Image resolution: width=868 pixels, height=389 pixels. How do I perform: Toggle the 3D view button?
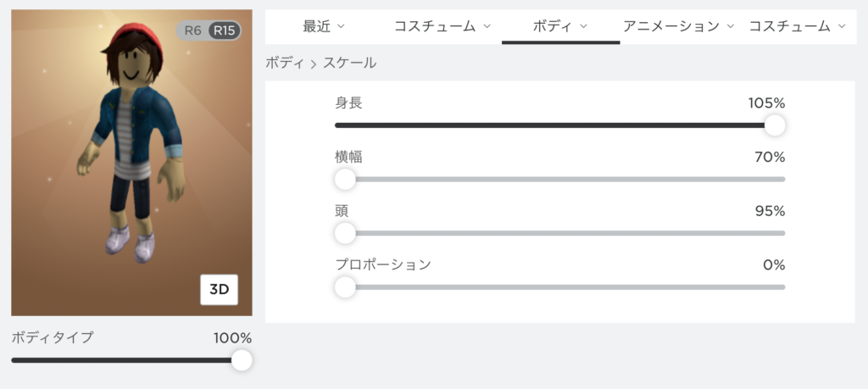click(x=220, y=289)
